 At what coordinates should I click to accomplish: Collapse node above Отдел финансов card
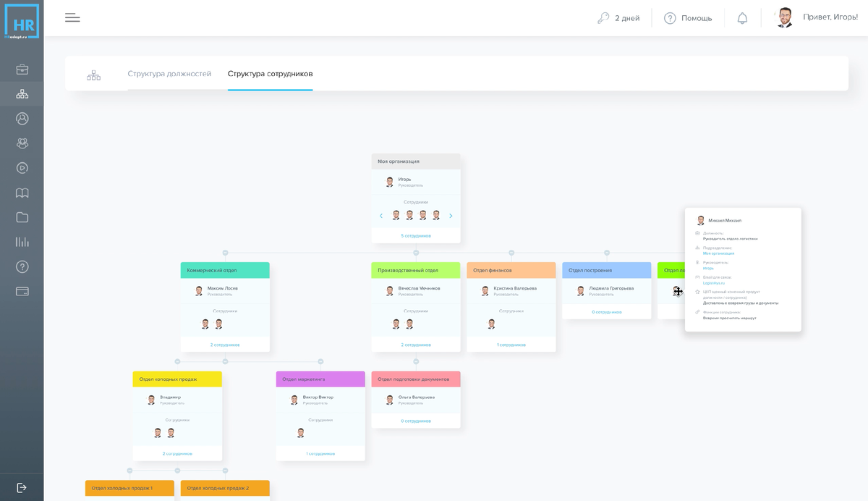pyautogui.click(x=511, y=253)
